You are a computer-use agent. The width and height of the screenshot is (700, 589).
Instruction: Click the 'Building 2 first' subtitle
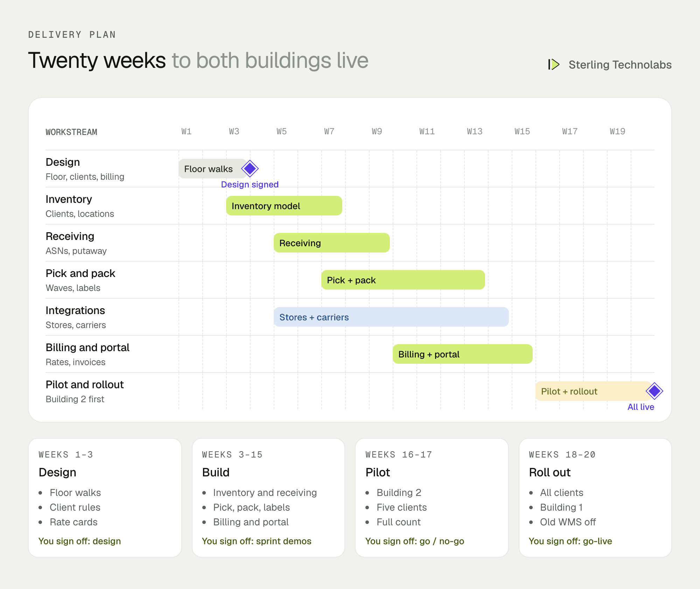75,399
